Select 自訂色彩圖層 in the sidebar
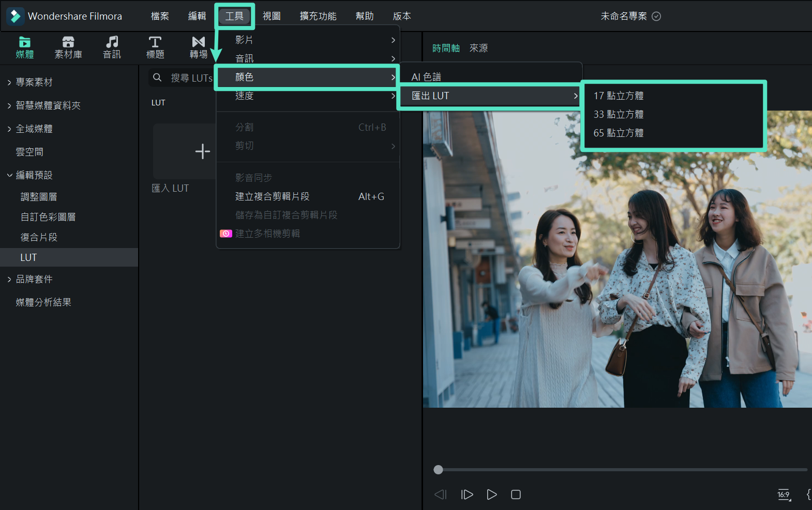 coord(48,217)
